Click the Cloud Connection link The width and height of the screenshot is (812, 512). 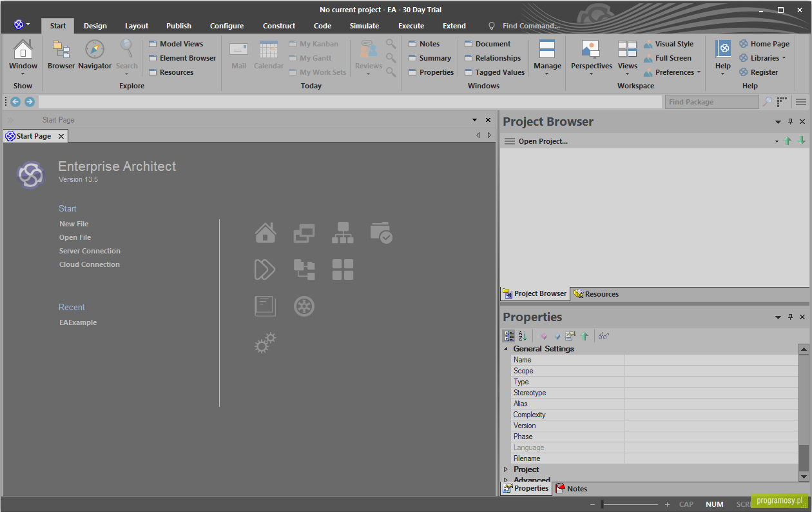(90, 264)
